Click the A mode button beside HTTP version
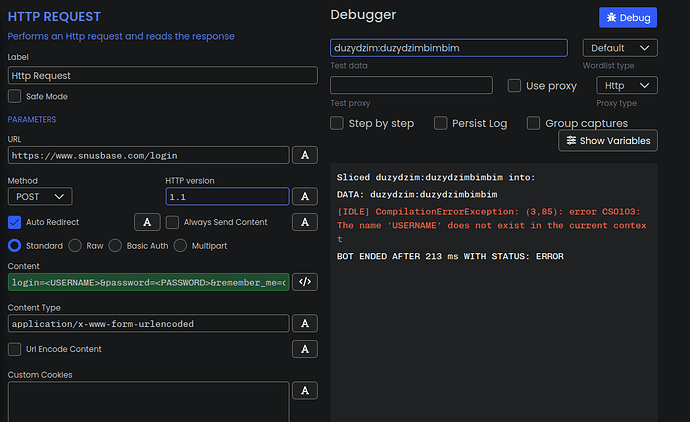 pyautogui.click(x=305, y=196)
